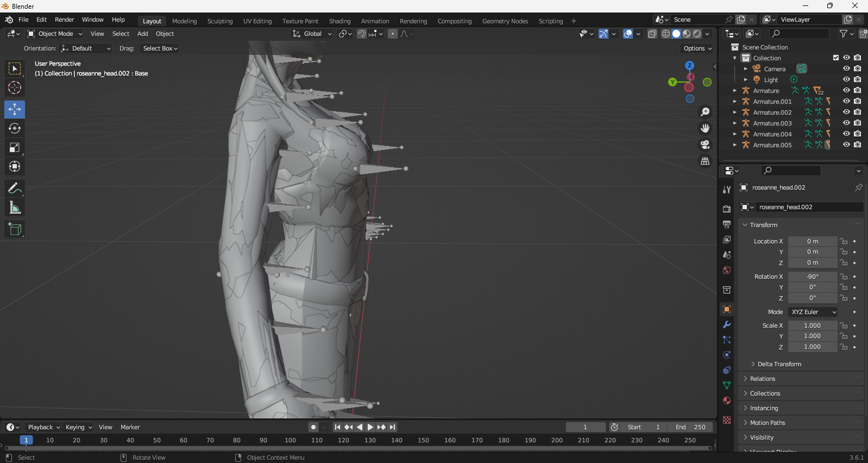Screen dimensions: 868x463
Task: Click the zoom viewport magnifier icon
Action: click(x=705, y=112)
